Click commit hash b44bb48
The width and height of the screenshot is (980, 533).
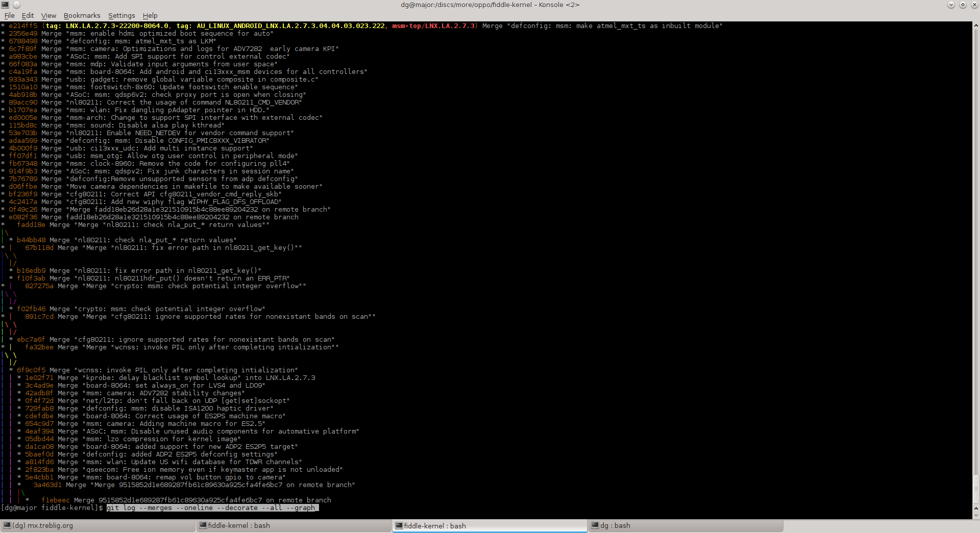[x=31, y=240]
